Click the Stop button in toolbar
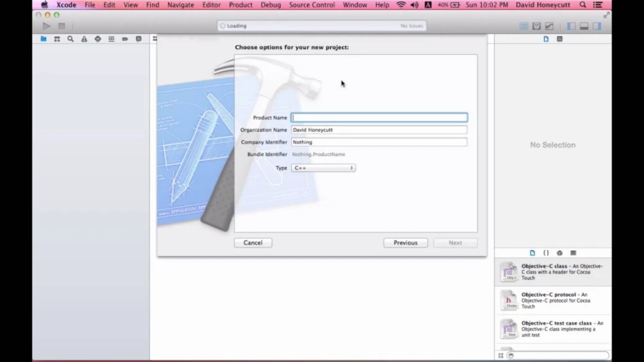Image resolution: width=644 pixels, height=362 pixels. pos(61,26)
